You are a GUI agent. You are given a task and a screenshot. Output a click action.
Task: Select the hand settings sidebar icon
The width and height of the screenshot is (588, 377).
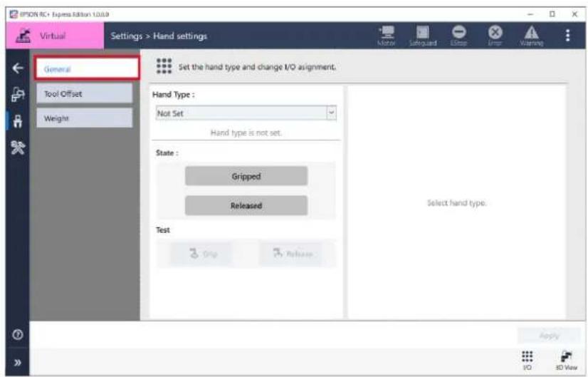(18, 121)
